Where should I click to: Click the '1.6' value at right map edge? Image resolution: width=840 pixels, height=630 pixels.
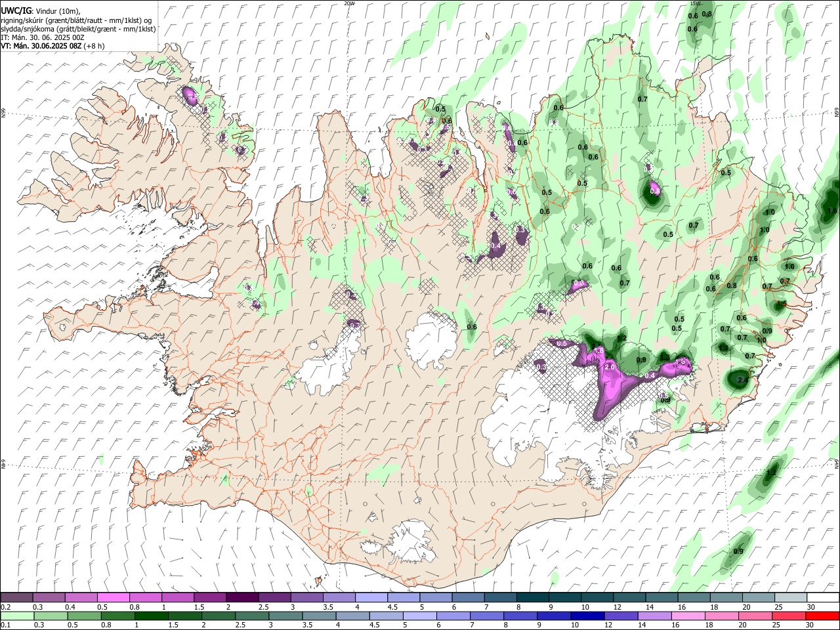coord(832,211)
